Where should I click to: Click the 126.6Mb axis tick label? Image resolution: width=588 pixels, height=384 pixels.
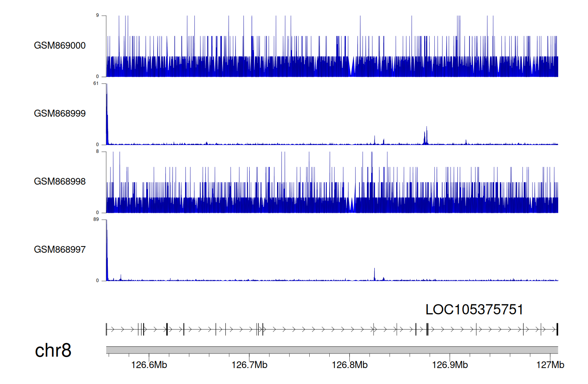coord(149,365)
